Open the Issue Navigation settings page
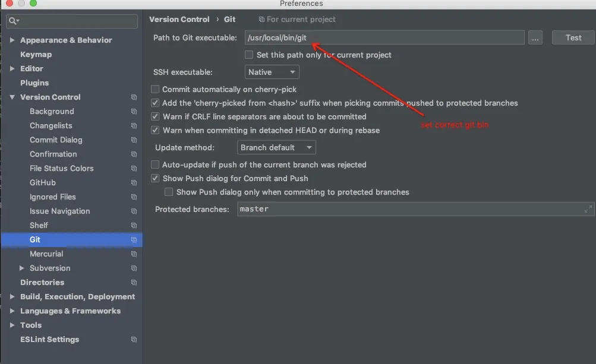 59,211
